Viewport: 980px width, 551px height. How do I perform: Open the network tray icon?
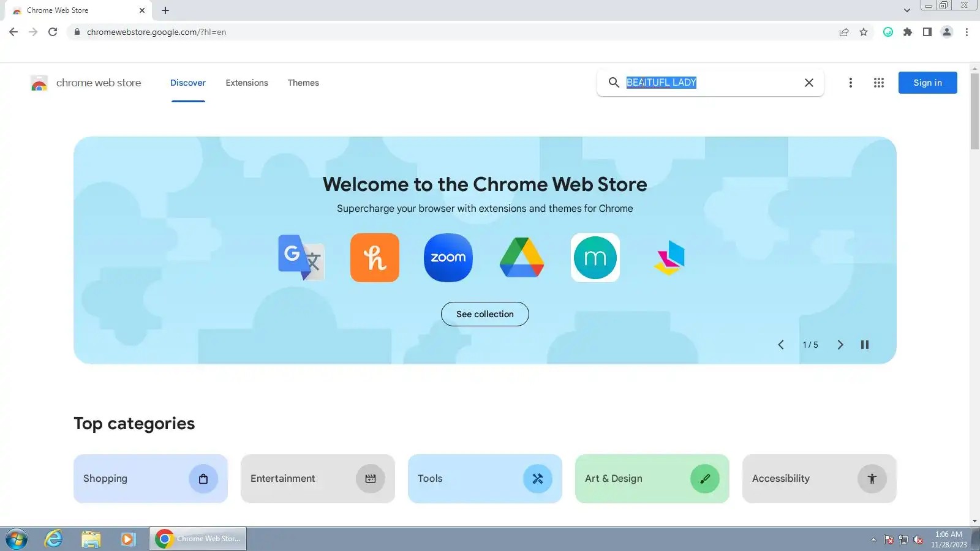(903, 539)
